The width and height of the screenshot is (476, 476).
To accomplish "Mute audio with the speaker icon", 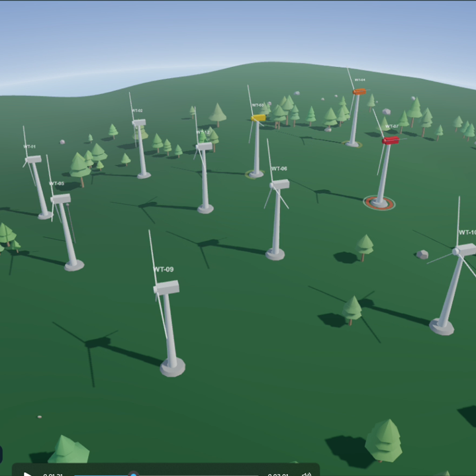I will pos(307,474).
